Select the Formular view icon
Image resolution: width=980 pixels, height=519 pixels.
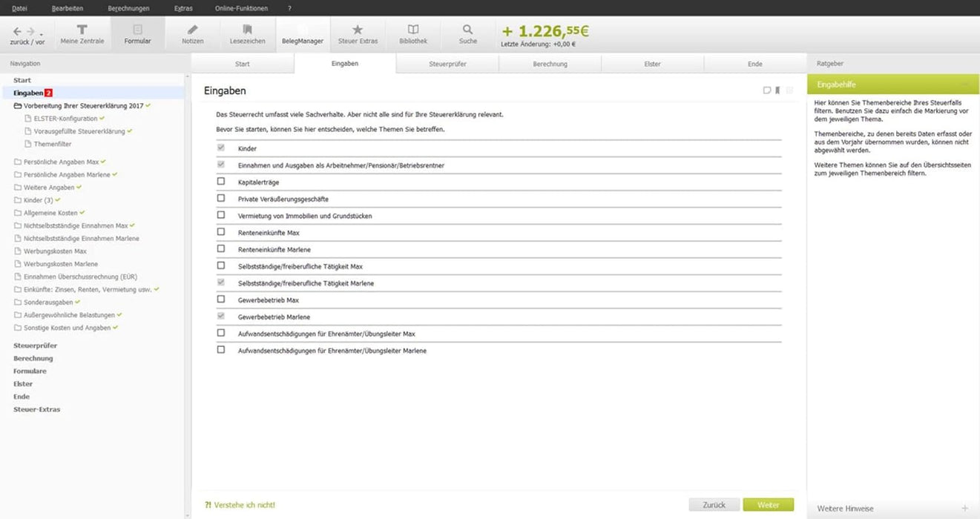137,33
